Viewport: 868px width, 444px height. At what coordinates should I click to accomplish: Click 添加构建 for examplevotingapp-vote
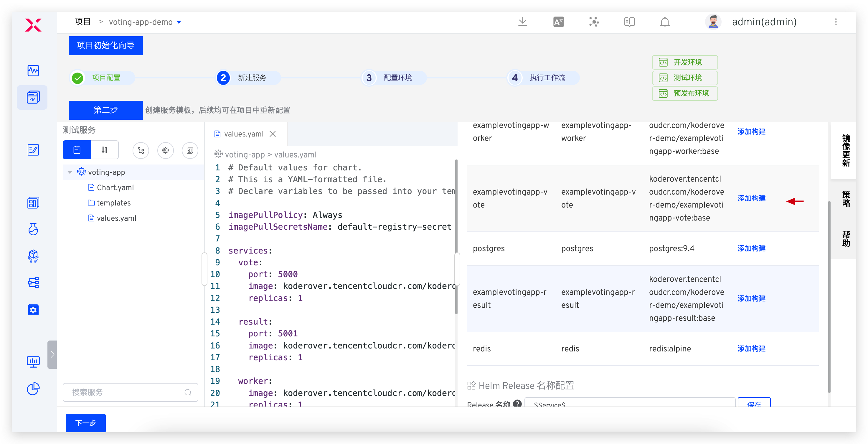(751, 198)
